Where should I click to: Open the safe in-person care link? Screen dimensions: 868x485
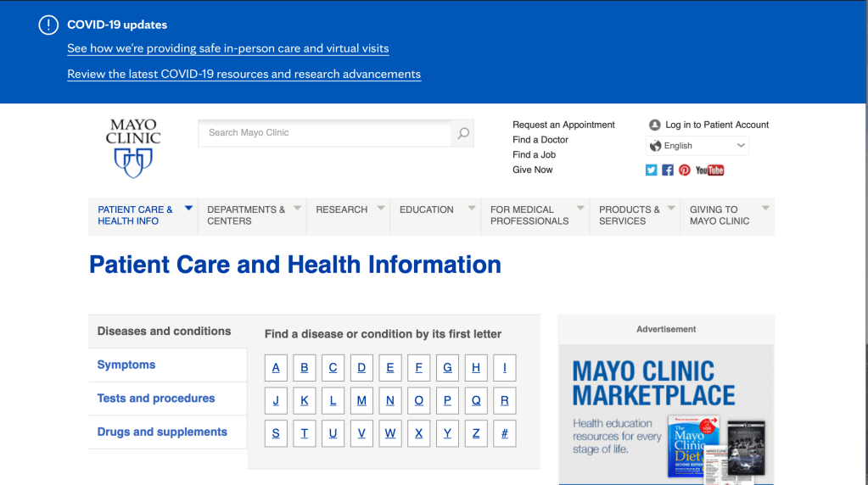point(227,48)
